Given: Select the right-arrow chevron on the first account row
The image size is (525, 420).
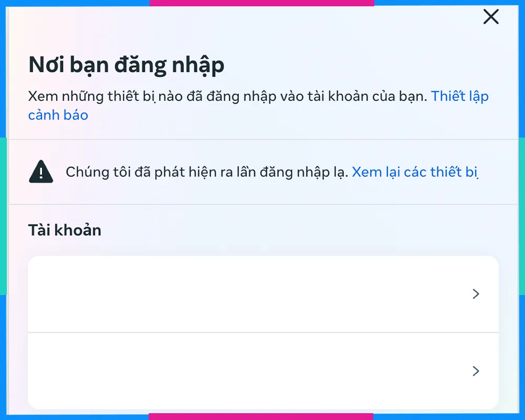Looking at the screenshot, I should click(x=476, y=294).
